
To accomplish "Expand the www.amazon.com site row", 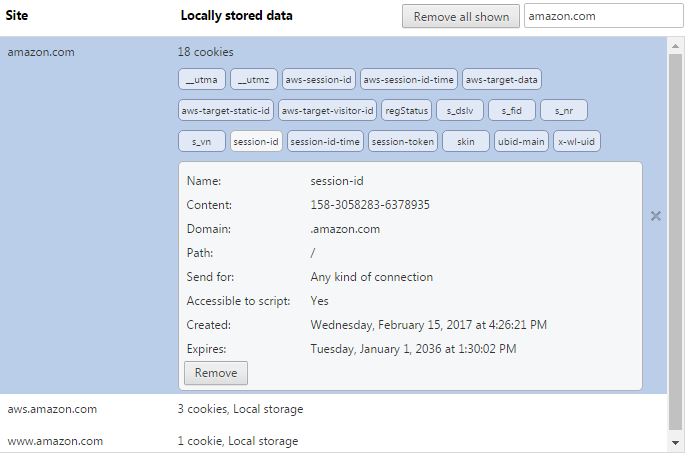I will pos(333,441).
